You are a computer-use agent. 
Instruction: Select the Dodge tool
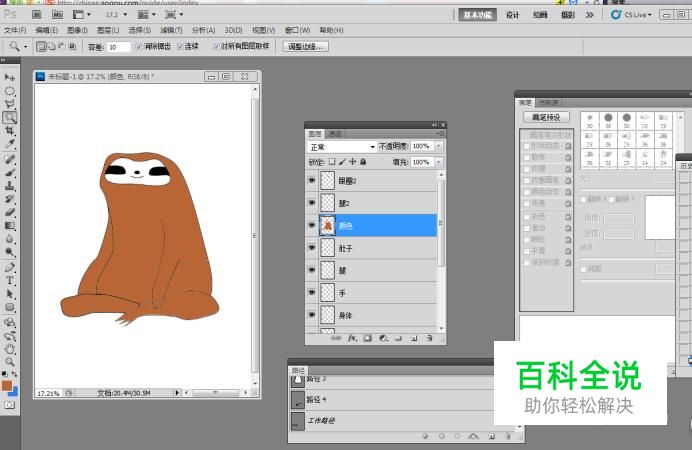(x=10, y=252)
